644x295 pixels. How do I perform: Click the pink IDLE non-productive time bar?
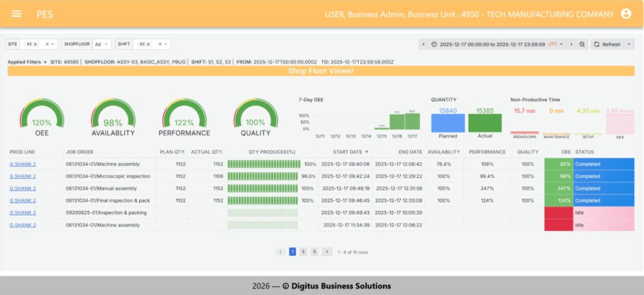(x=620, y=124)
